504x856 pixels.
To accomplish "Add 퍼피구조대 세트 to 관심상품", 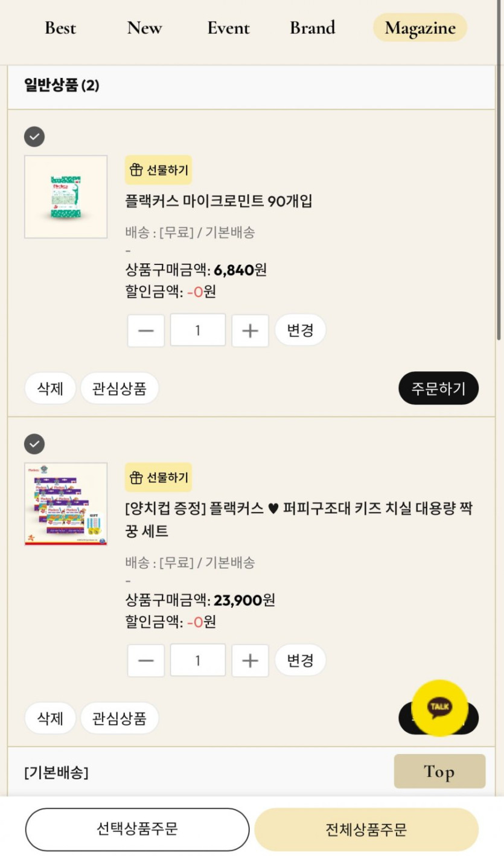I will [x=119, y=718].
